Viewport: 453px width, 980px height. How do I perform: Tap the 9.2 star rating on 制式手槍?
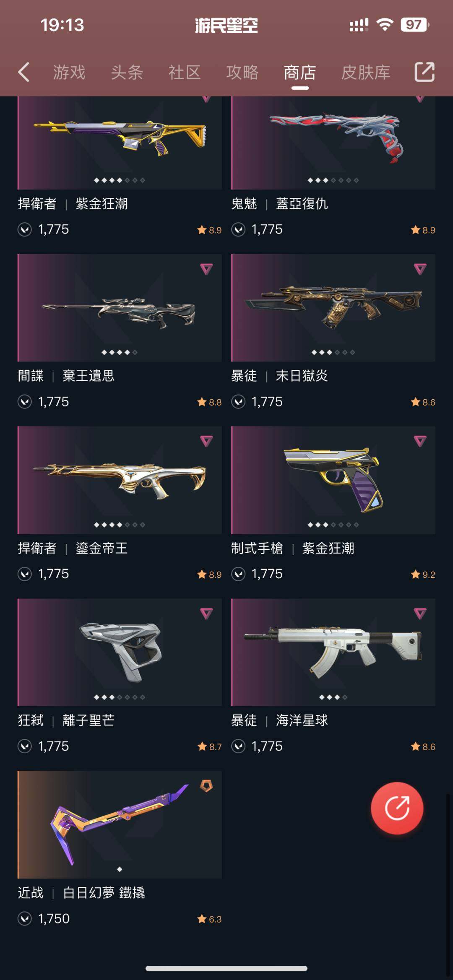pyautogui.click(x=423, y=574)
